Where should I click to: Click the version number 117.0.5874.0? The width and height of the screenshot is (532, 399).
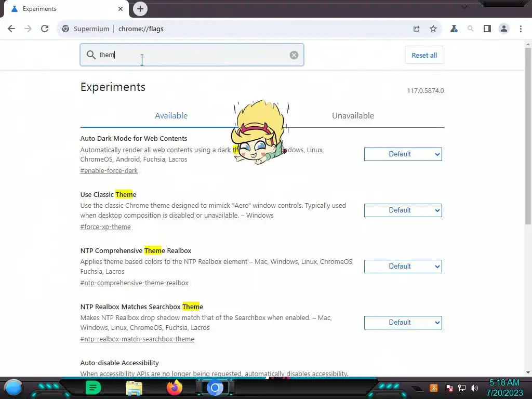tap(425, 90)
